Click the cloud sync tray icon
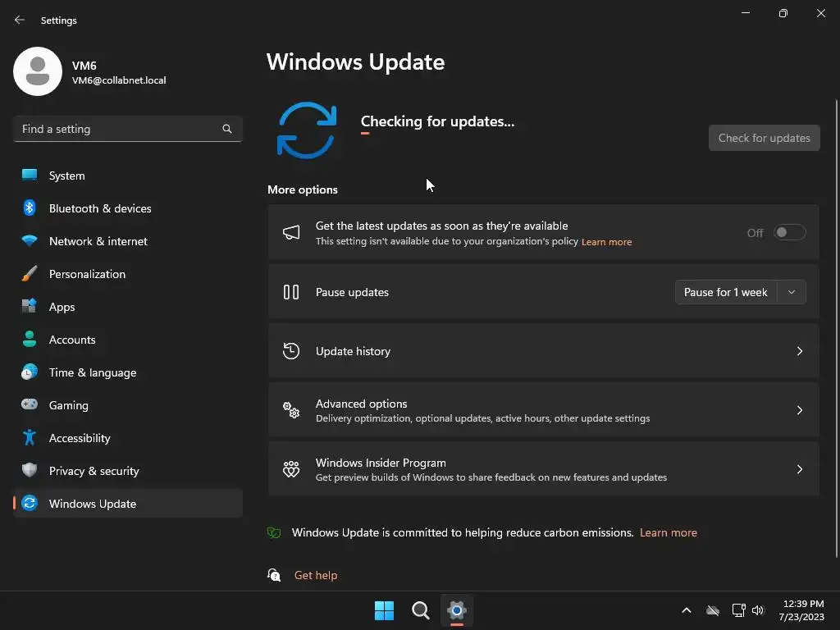 click(713, 610)
